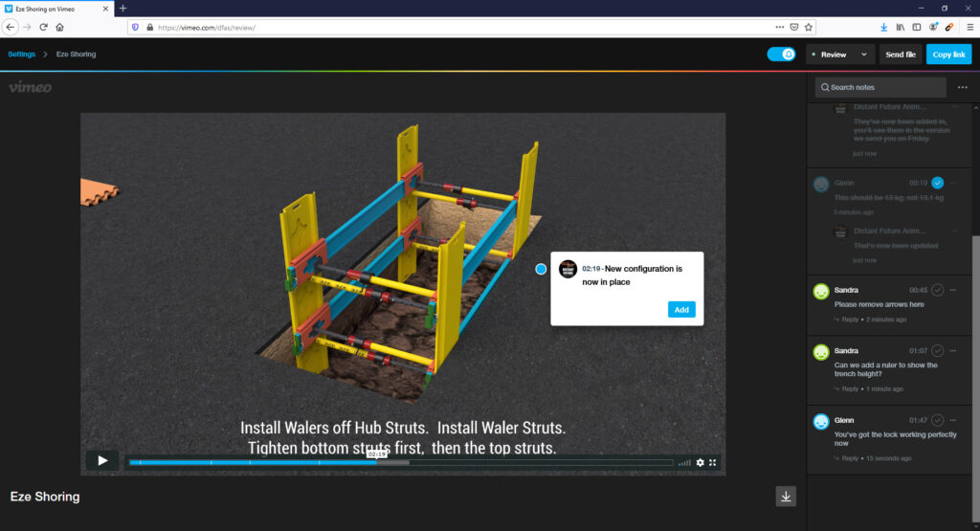Open page actions ellipsis in address bar

pos(779,27)
